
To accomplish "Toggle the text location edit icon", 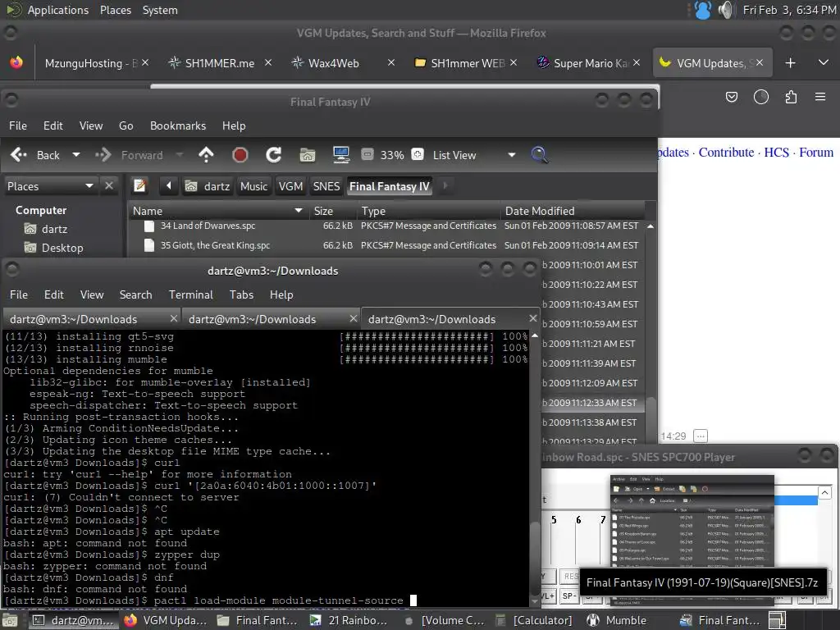I will click(139, 186).
